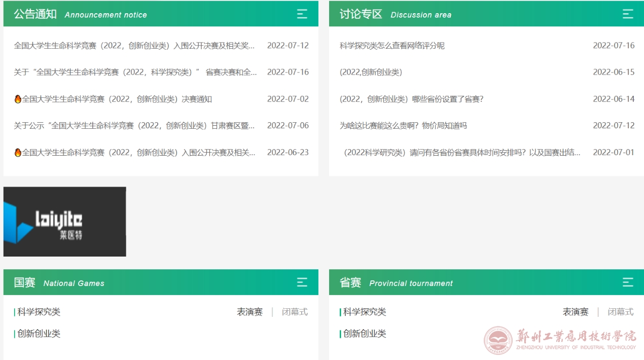Open 创新创业类 category under 省赛
The image size is (644, 360).
click(365, 334)
